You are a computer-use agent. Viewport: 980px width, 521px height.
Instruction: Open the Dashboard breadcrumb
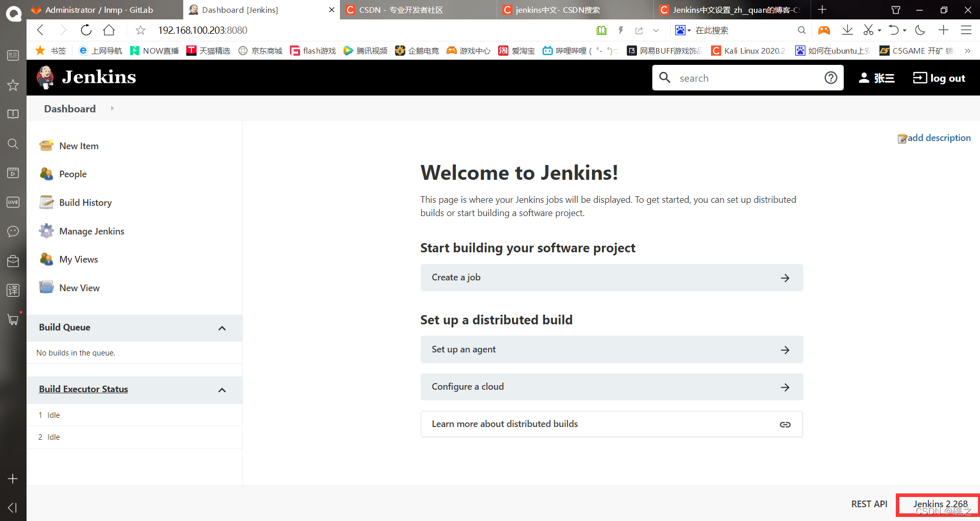[70, 109]
